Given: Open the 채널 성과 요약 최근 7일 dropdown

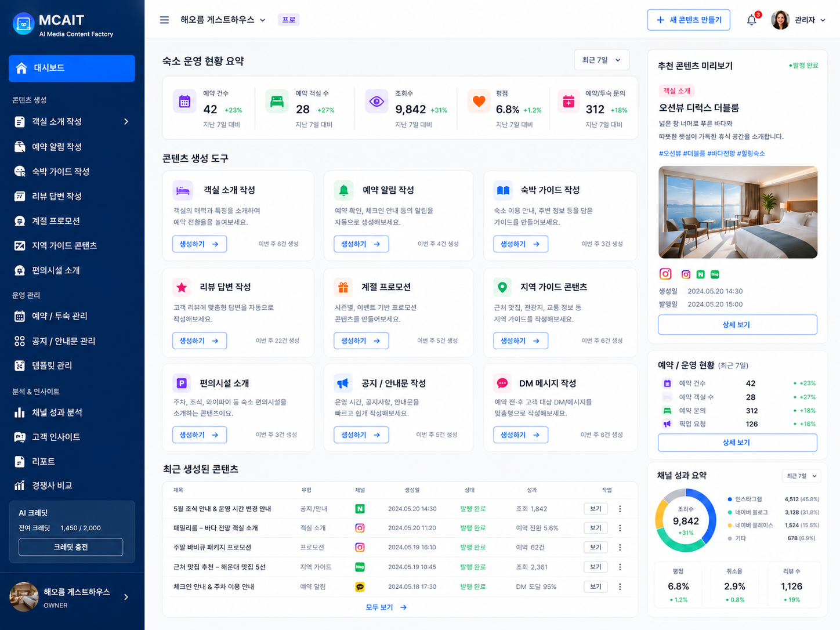Looking at the screenshot, I should click(x=801, y=476).
